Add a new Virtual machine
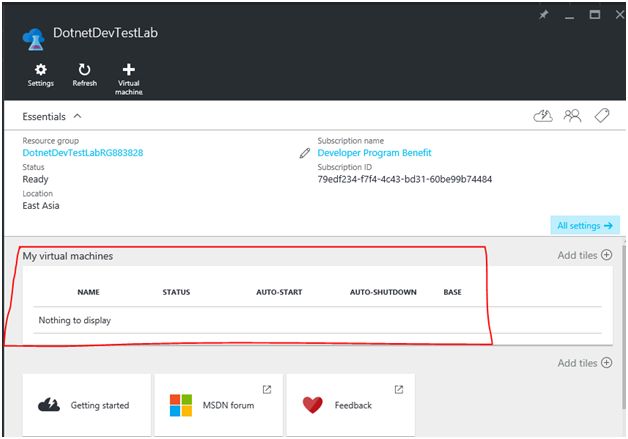This screenshot has width=628, height=439. coord(129,76)
